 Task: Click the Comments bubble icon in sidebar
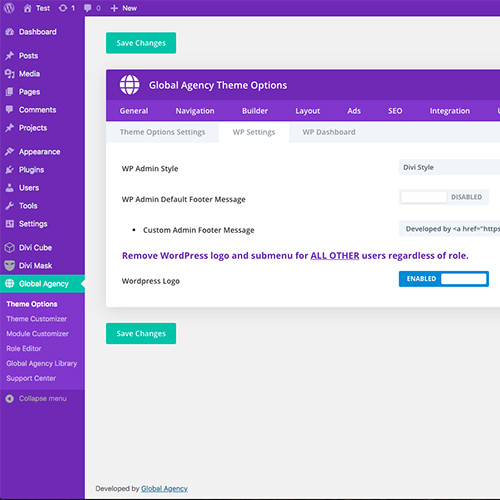point(10,110)
